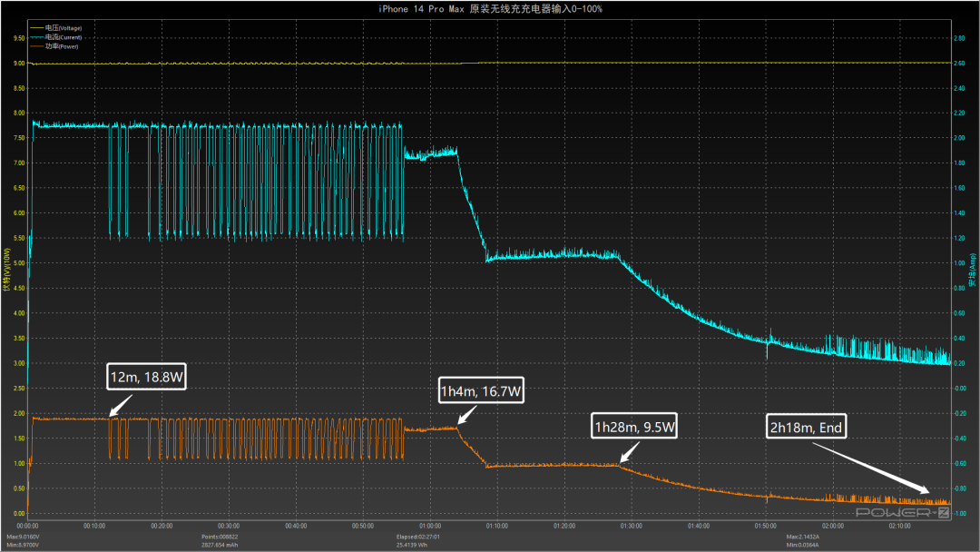Click the Max:2.1432A status value
The image size is (980, 552).
pyautogui.click(x=802, y=537)
